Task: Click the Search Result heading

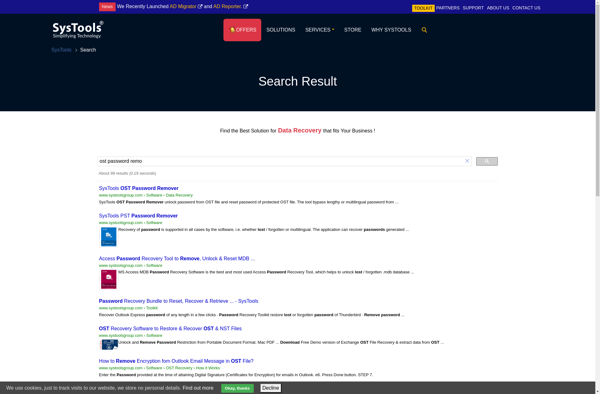Action: (297, 81)
